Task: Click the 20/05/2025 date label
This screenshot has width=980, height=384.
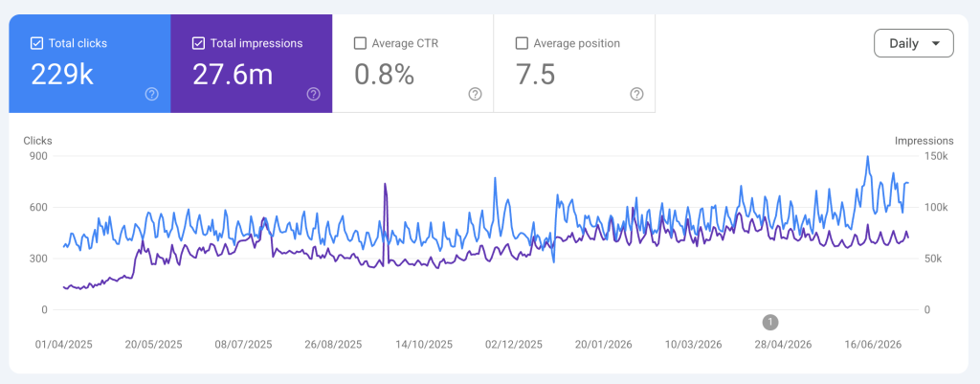Action: point(154,345)
